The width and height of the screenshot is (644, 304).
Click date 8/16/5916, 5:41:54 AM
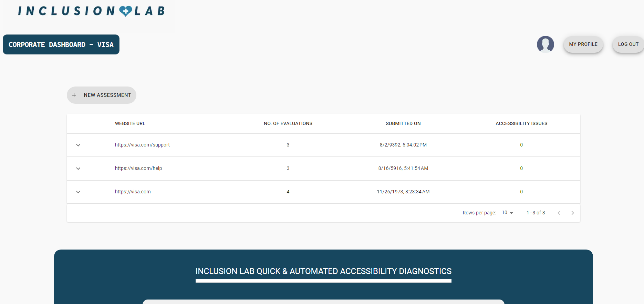click(x=403, y=168)
